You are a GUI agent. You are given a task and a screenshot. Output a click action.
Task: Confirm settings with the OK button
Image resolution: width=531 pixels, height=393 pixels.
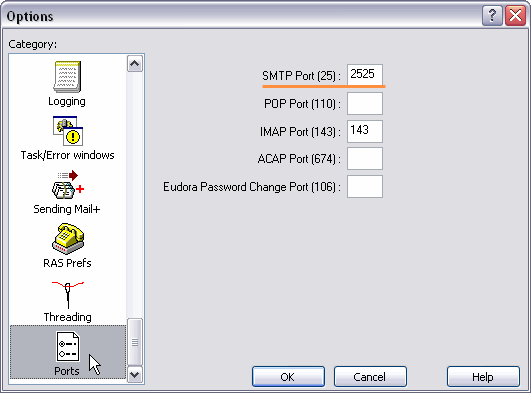coord(288,376)
